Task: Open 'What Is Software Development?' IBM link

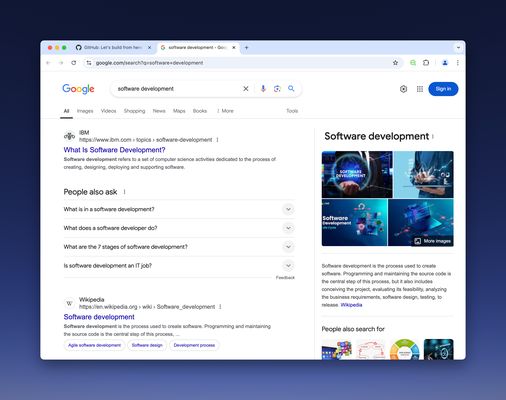Action: pos(114,150)
